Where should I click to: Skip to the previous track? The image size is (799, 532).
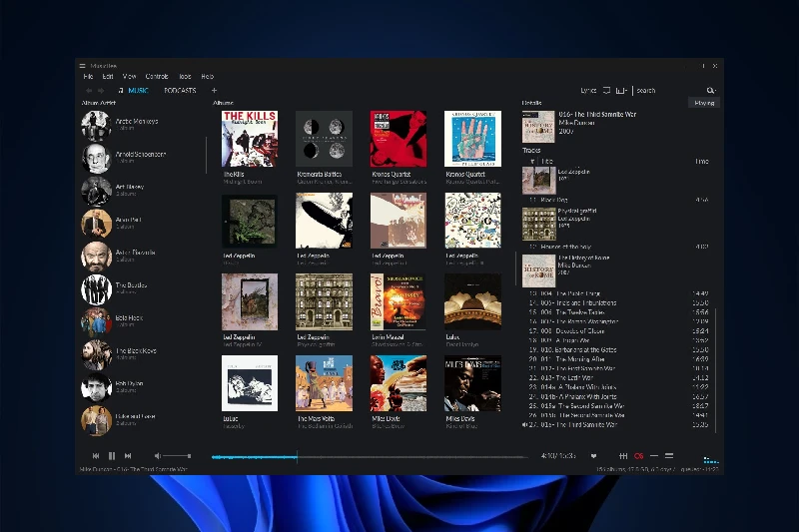[x=96, y=456]
